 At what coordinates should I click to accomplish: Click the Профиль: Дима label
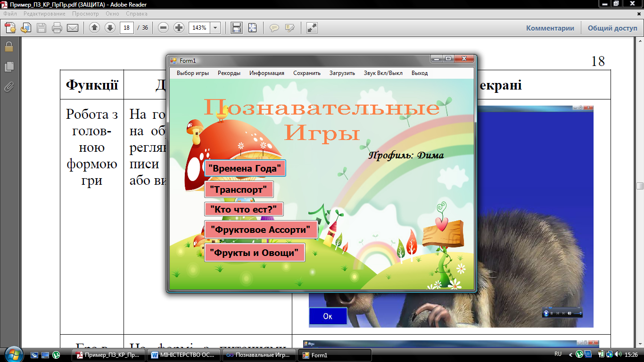coord(406,155)
